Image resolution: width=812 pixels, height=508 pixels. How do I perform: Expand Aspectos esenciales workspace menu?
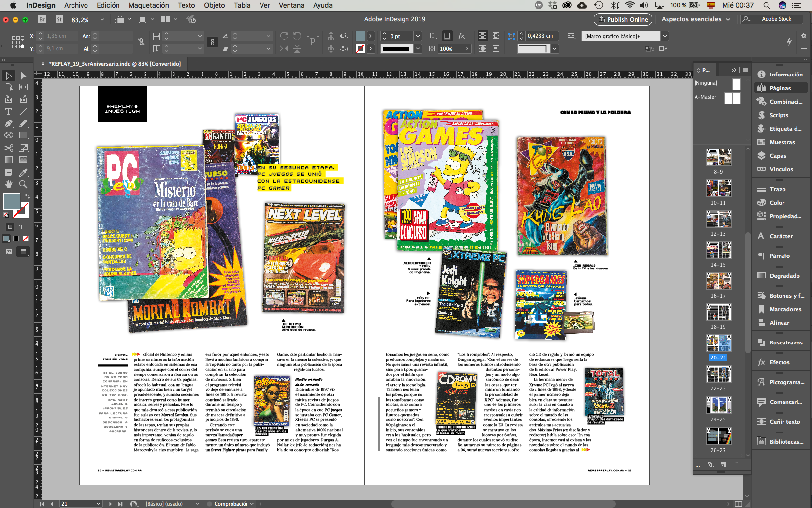[696, 19]
